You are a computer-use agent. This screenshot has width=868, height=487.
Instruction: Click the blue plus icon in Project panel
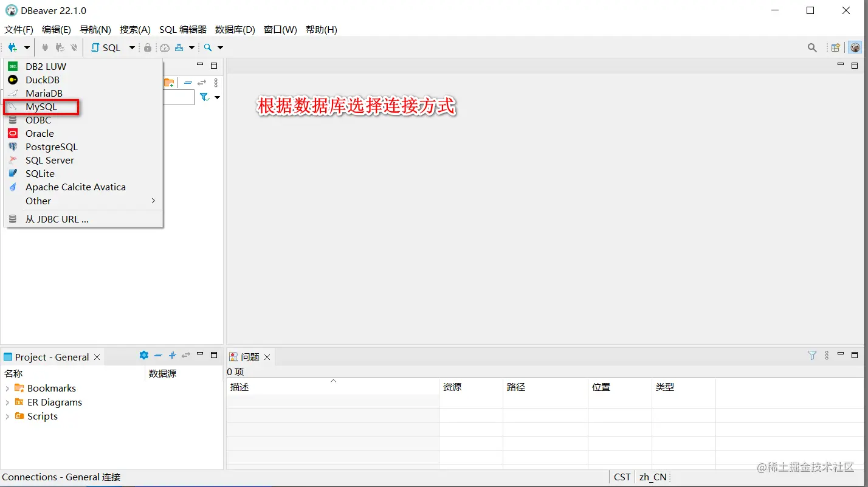point(173,355)
